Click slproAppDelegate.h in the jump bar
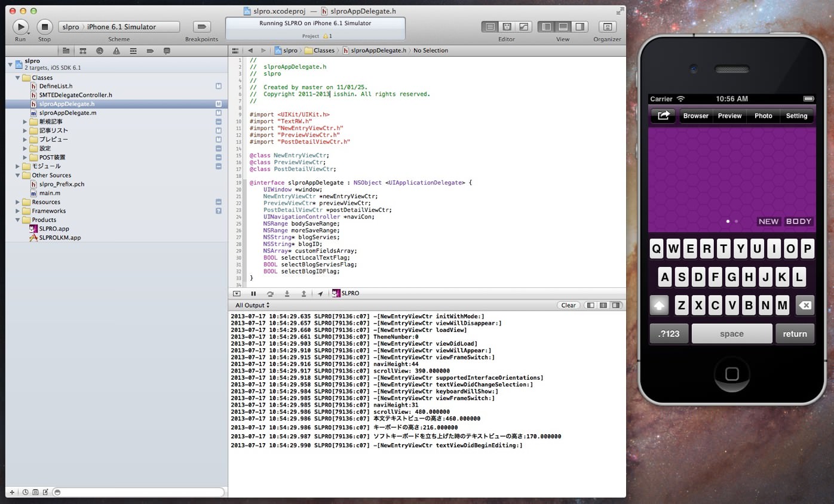834x504 pixels. click(x=374, y=51)
